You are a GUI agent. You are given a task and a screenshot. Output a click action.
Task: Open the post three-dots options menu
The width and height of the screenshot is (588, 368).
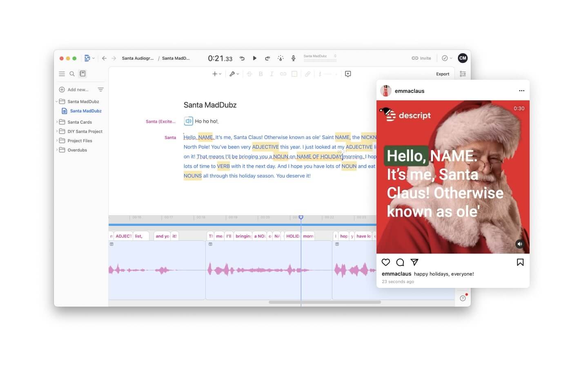521,91
